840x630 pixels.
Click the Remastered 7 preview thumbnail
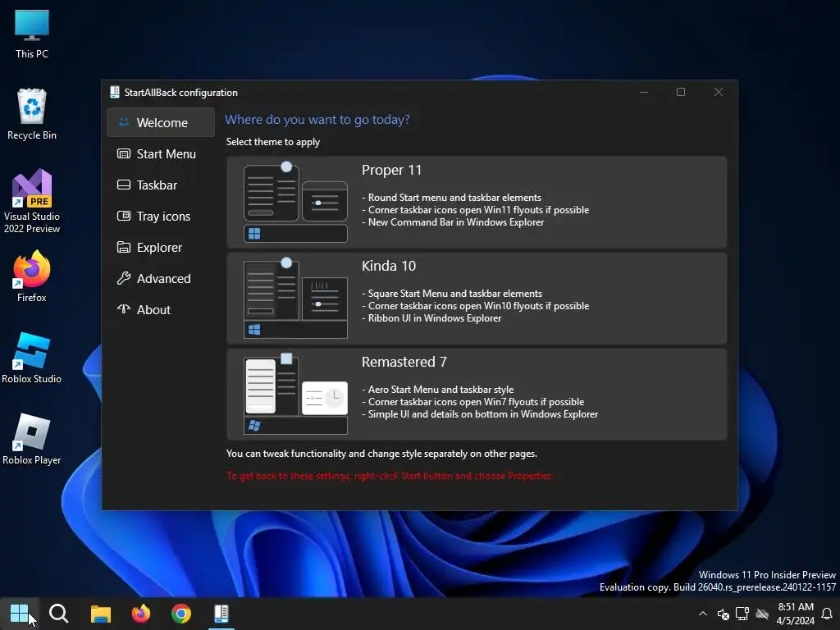click(295, 394)
